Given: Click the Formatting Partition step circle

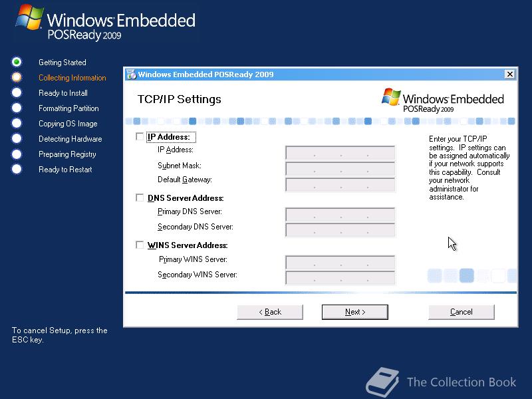Looking at the screenshot, I should (17, 108).
